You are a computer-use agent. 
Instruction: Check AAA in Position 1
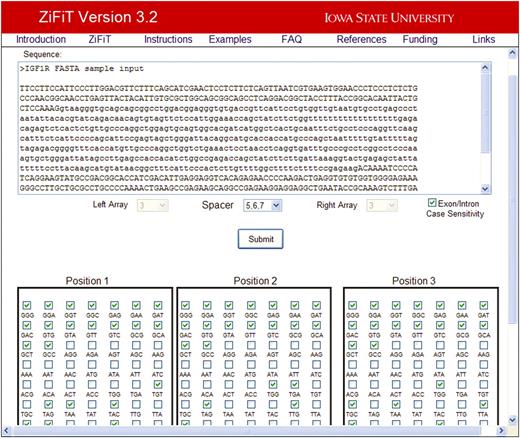tap(27, 364)
